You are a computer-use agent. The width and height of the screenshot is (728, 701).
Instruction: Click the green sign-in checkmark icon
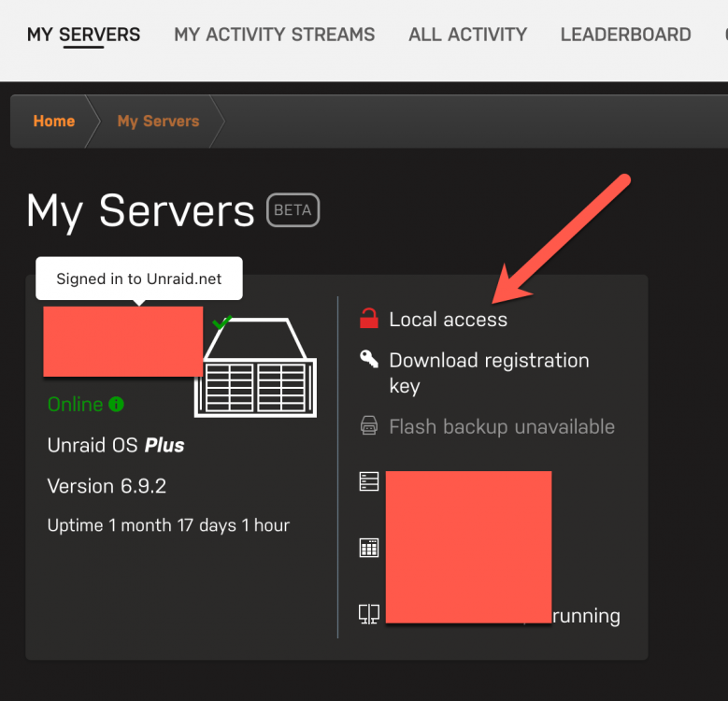221,322
